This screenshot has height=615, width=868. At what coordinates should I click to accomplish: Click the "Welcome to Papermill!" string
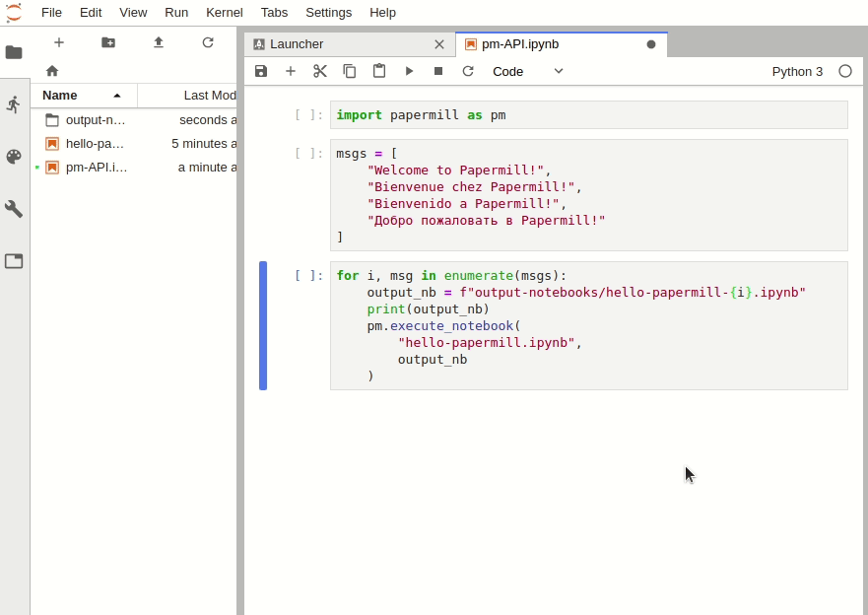[x=455, y=170]
